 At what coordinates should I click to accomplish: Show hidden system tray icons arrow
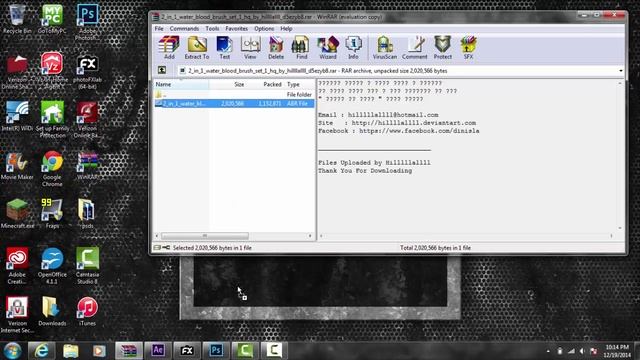[x=548, y=351]
